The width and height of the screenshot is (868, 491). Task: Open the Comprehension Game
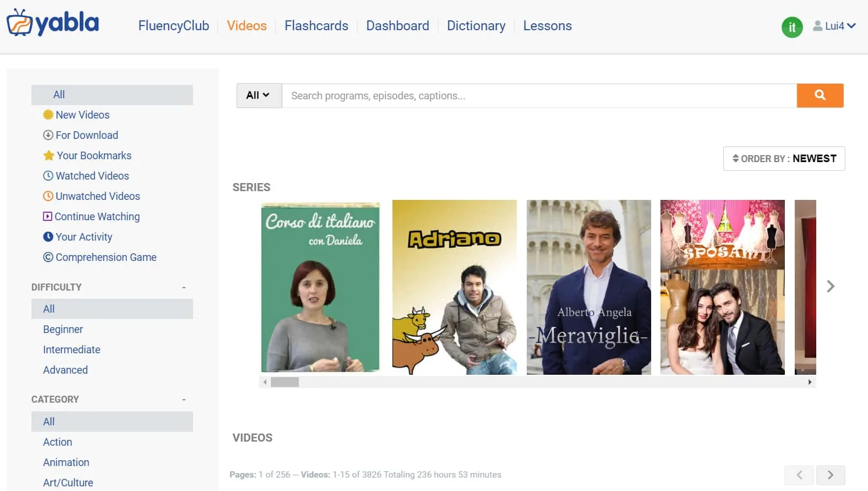click(106, 257)
